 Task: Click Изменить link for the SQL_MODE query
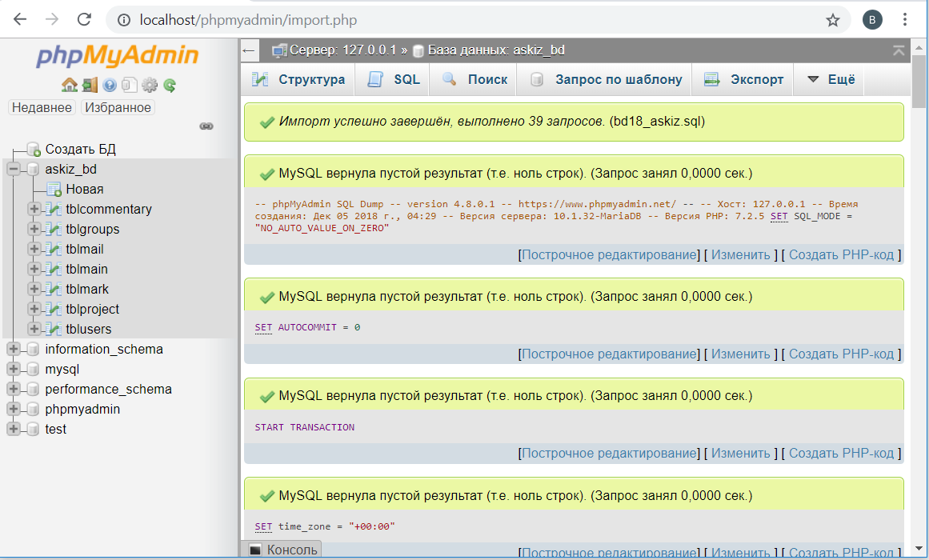point(741,255)
